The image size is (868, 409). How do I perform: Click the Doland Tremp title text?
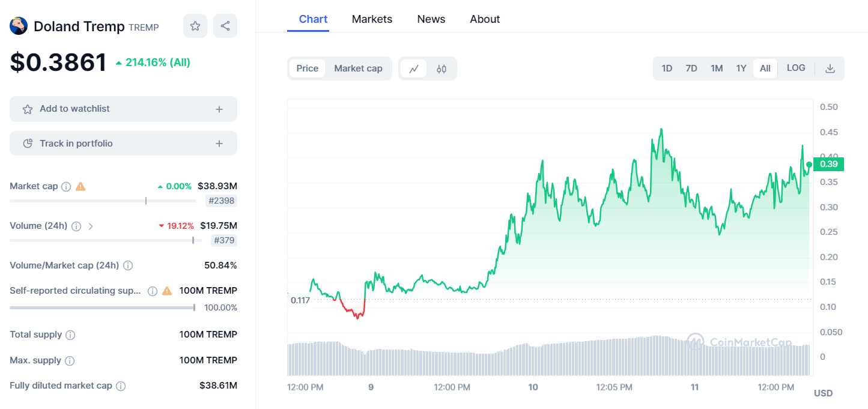point(79,26)
